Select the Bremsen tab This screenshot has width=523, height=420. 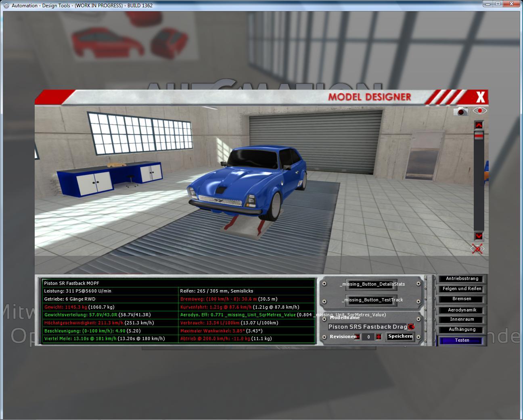click(462, 299)
